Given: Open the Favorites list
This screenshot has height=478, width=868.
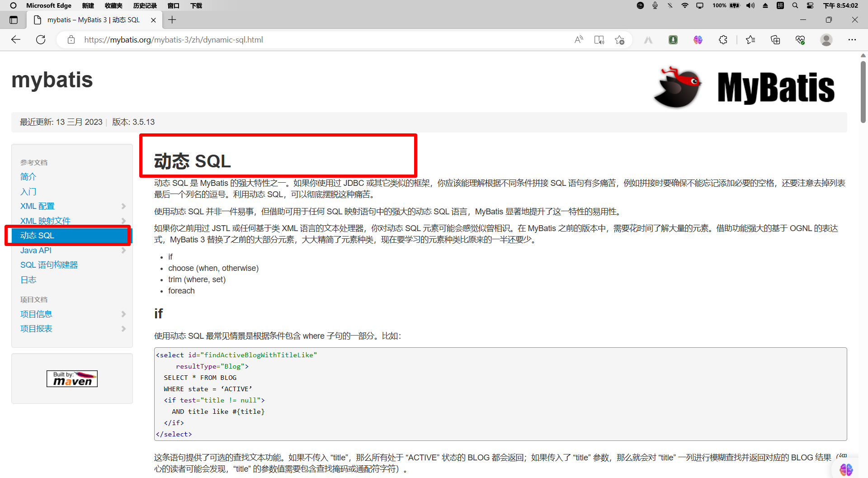Looking at the screenshot, I should [x=750, y=40].
